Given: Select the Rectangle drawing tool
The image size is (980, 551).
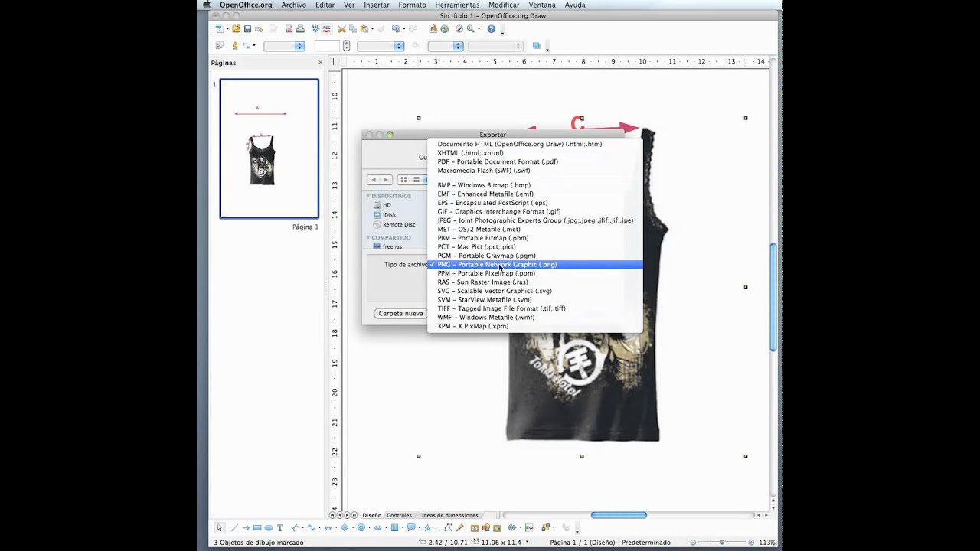Looking at the screenshot, I should (257, 528).
